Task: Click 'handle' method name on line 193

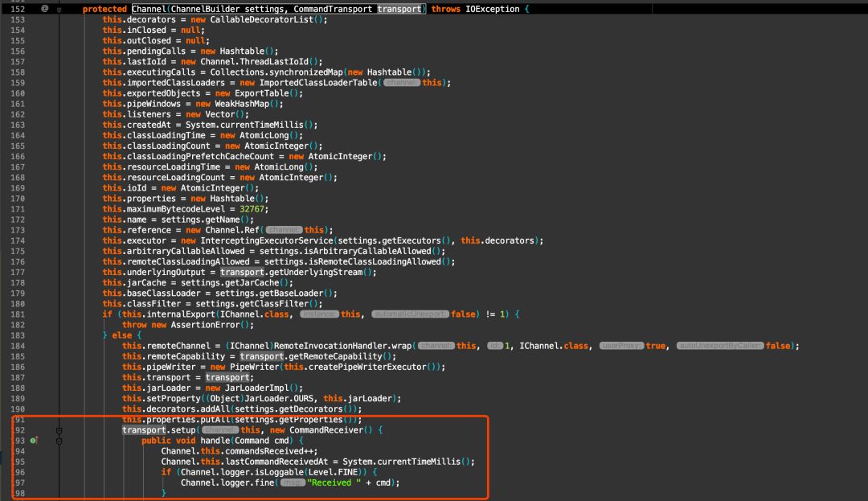Action: [215, 441]
